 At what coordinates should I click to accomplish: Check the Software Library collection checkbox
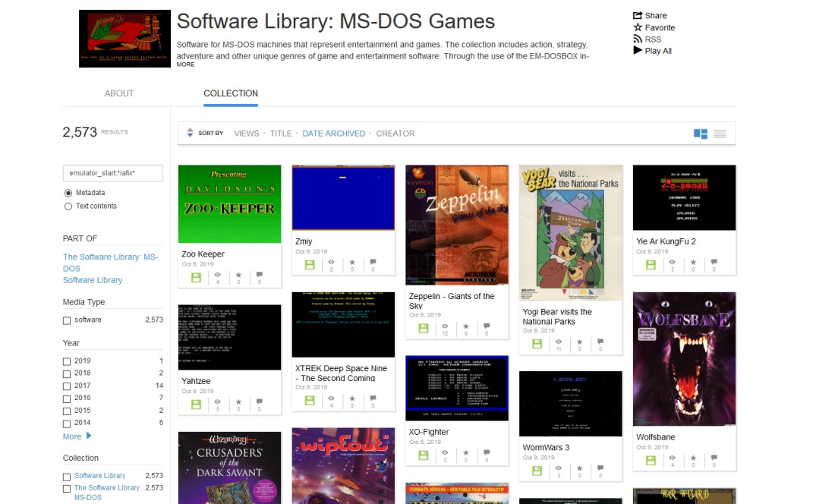click(x=67, y=477)
